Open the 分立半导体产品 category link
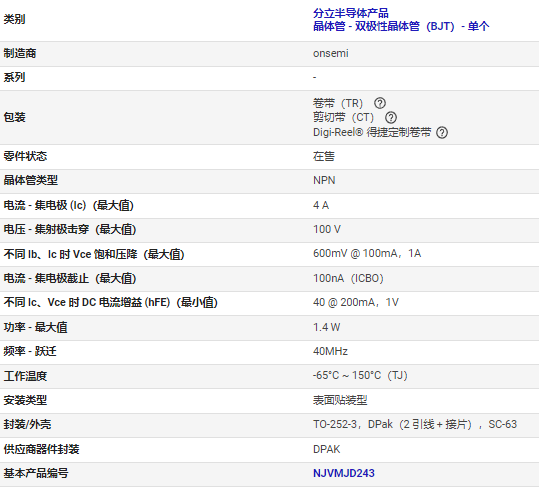 [351, 13]
